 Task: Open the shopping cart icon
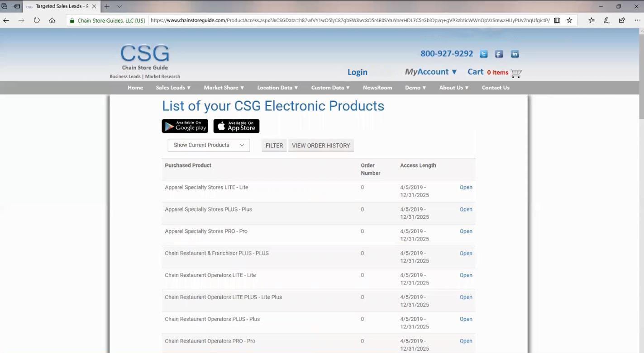[516, 73]
